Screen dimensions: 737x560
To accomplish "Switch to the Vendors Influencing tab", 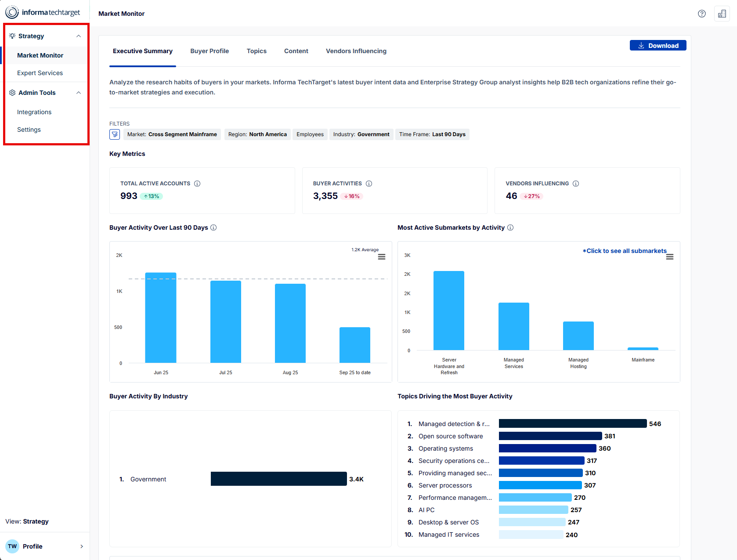I will [x=356, y=51].
